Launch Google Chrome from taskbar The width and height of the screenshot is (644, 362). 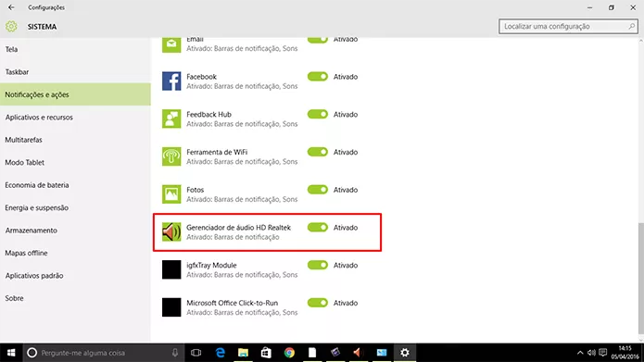(289, 353)
